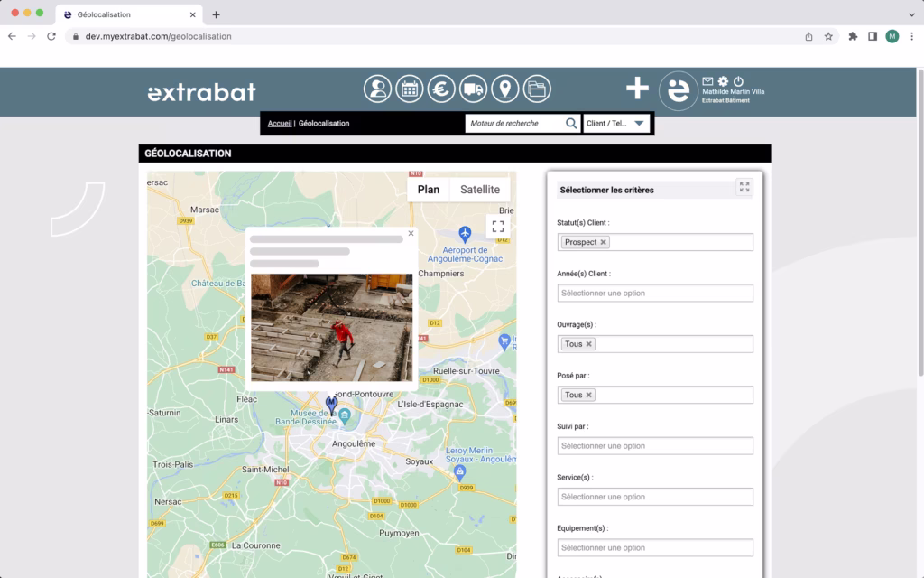This screenshot has width=924, height=578.
Task: Click the round extrabat profile logo
Action: coord(679,91)
